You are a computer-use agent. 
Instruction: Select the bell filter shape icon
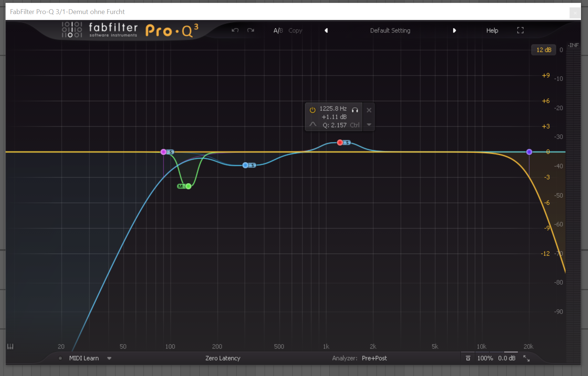pos(313,125)
